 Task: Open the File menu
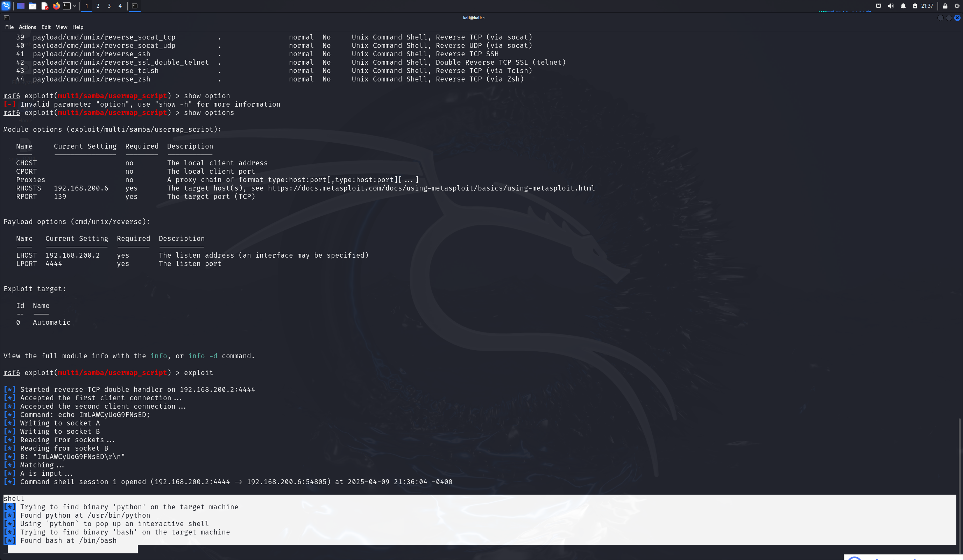[9, 27]
